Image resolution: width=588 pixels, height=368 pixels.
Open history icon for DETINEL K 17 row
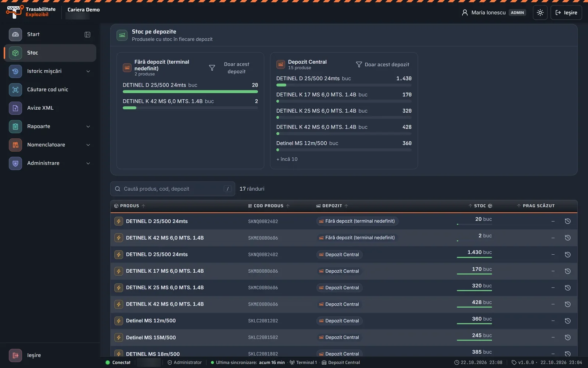click(x=567, y=271)
